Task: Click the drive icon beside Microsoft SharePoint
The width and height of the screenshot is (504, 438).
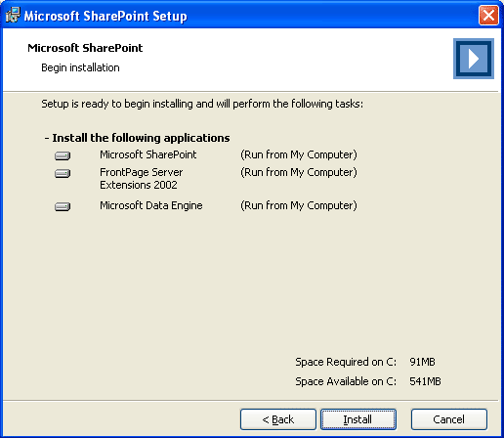Action: 63,155
